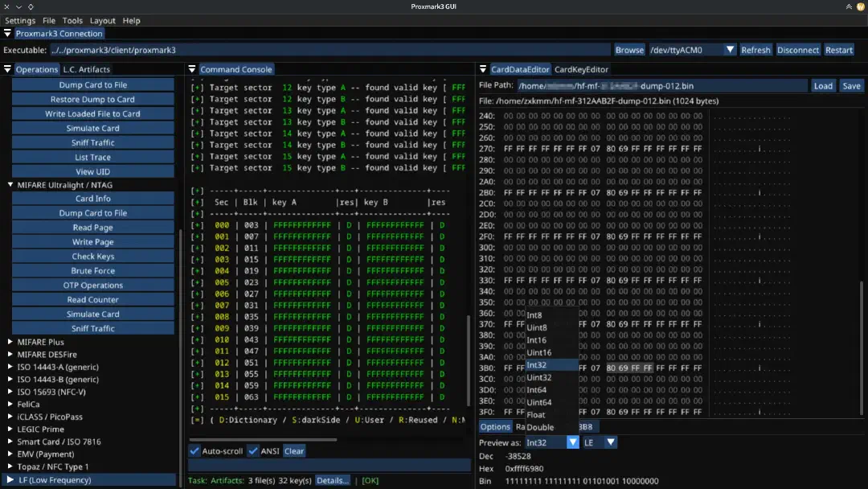The height and width of the screenshot is (489, 868).
Task: Refresh the serial port list
Action: [x=755, y=50]
